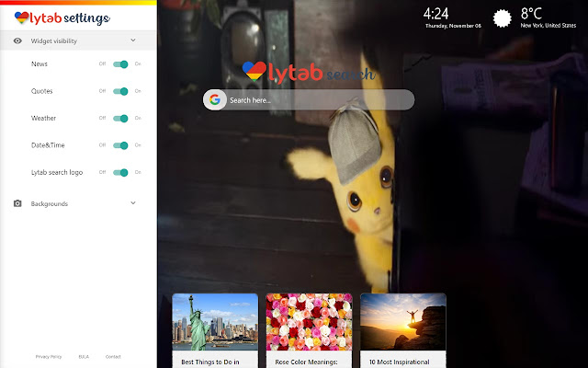Click the lytab search logo above search bar

click(309, 73)
